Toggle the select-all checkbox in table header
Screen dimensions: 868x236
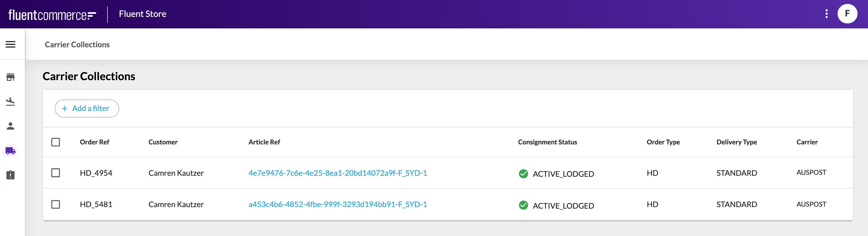click(x=56, y=142)
